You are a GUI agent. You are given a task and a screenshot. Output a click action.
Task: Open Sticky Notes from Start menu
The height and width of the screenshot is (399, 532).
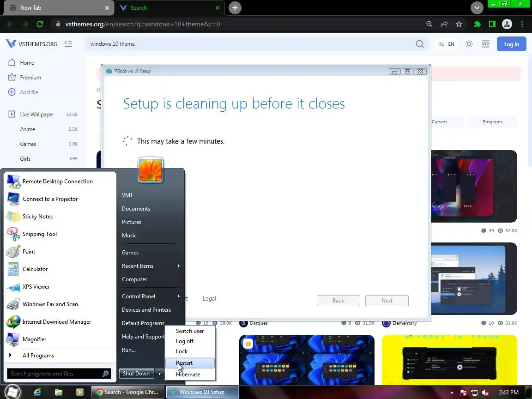click(x=60, y=217)
